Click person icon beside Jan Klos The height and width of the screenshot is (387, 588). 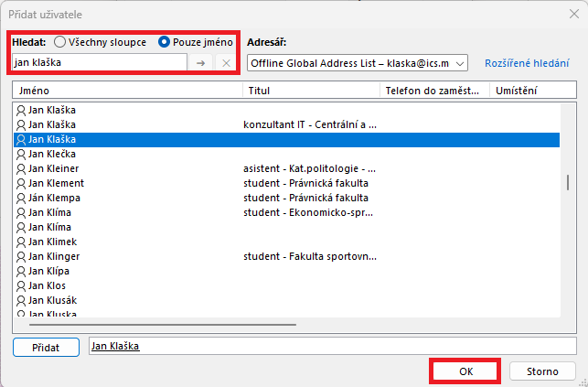click(x=21, y=285)
